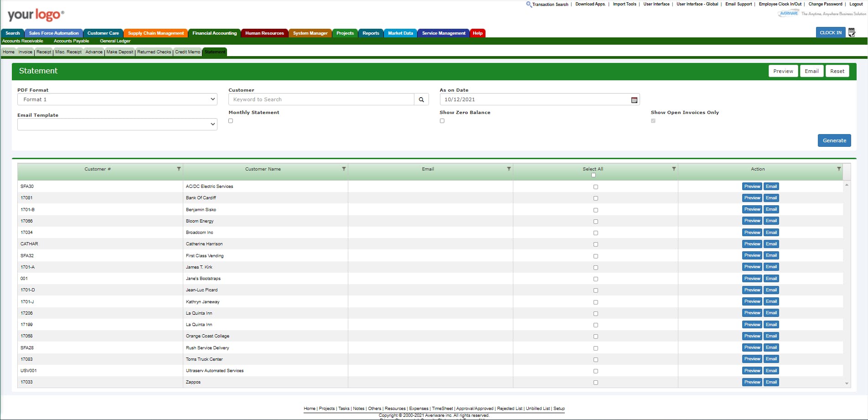Image resolution: width=868 pixels, height=420 pixels.
Task: Filter the Customer Name column
Action: click(x=344, y=169)
